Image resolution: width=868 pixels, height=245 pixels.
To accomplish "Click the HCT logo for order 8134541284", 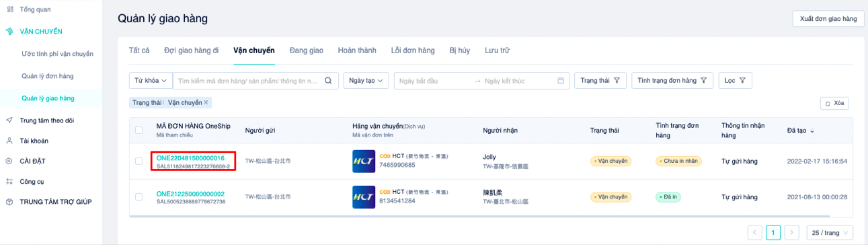I will click(x=364, y=197).
